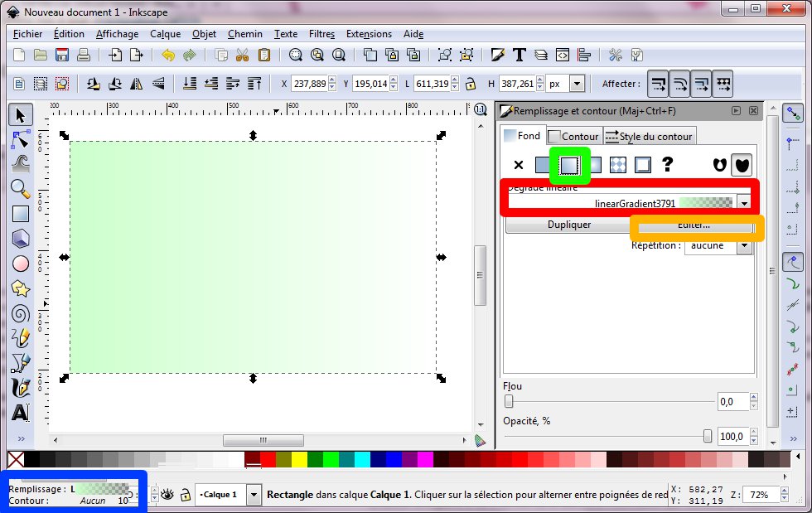This screenshot has height=513, width=812.
Task: Toggle width and height lock
Action: coord(471,84)
